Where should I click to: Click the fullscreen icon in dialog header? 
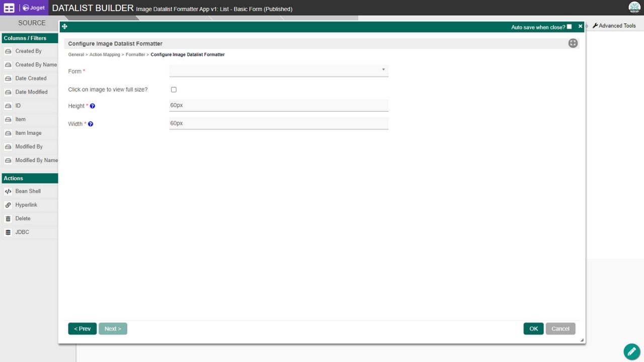(x=573, y=43)
